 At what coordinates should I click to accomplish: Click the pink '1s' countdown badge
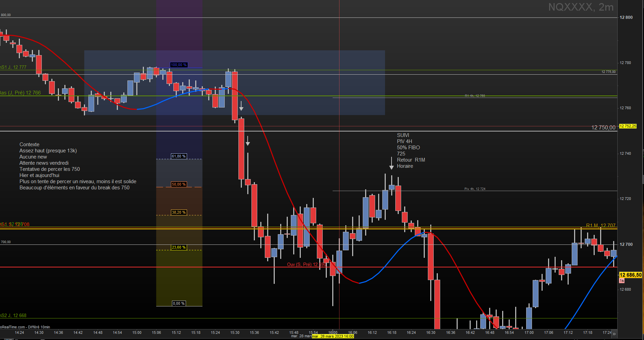(x=622, y=281)
